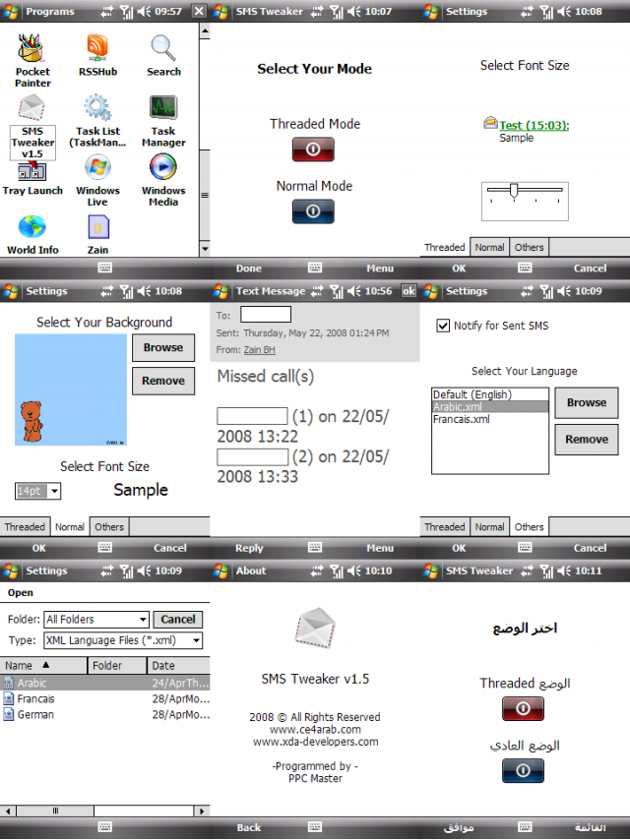The image size is (630, 840).
Task: Open the Test (15:03) sample link
Action: pos(535,125)
